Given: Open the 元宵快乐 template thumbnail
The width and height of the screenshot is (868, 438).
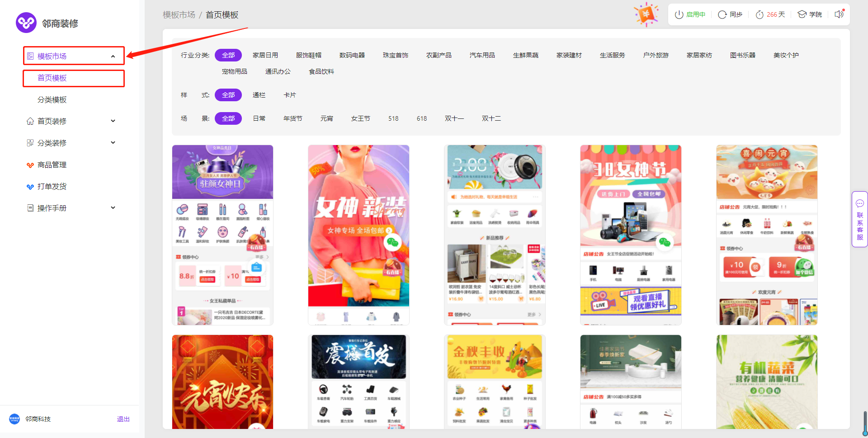Looking at the screenshot, I should [x=222, y=382].
